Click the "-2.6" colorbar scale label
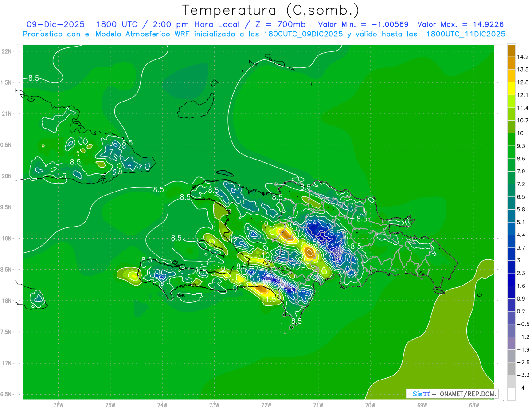 pos(523,362)
